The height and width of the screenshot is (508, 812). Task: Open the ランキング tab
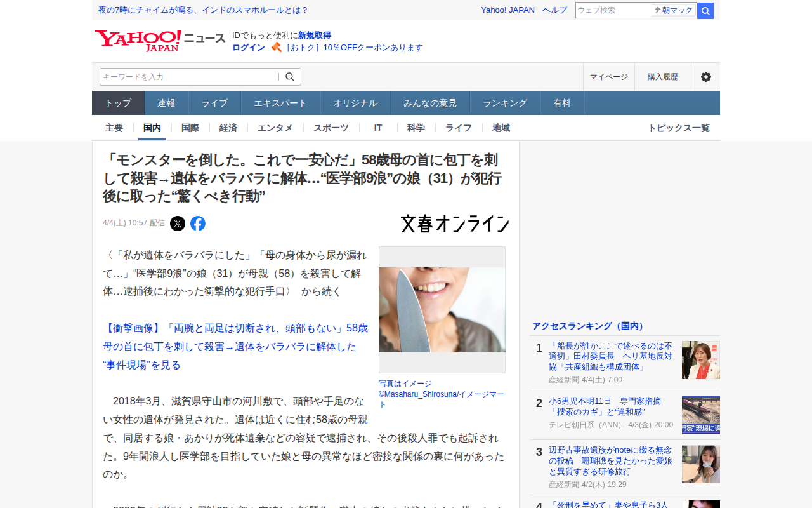505,103
